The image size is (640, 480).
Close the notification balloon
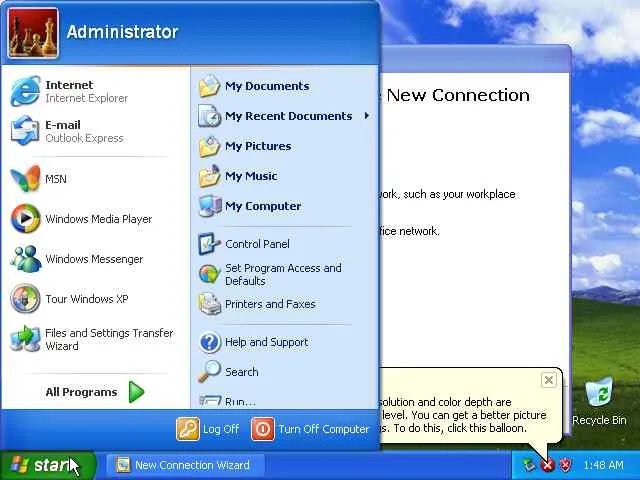[x=549, y=380]
